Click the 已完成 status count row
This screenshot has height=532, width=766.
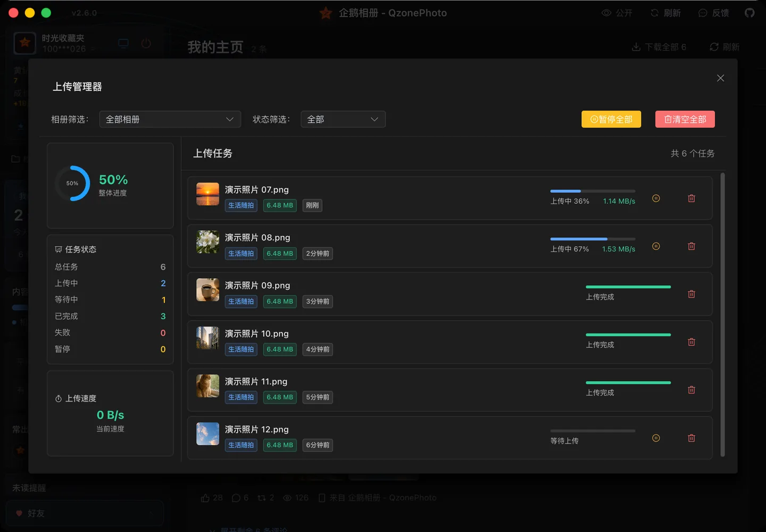tap(110, 316)
